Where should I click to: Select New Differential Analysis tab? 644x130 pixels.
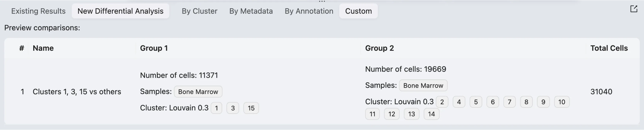(x=120, y=11)
